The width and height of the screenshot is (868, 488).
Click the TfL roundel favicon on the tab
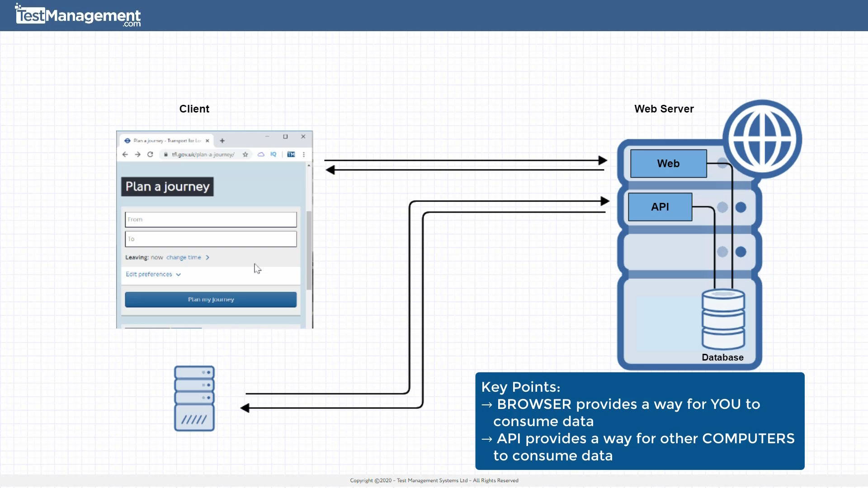[127, 141]
